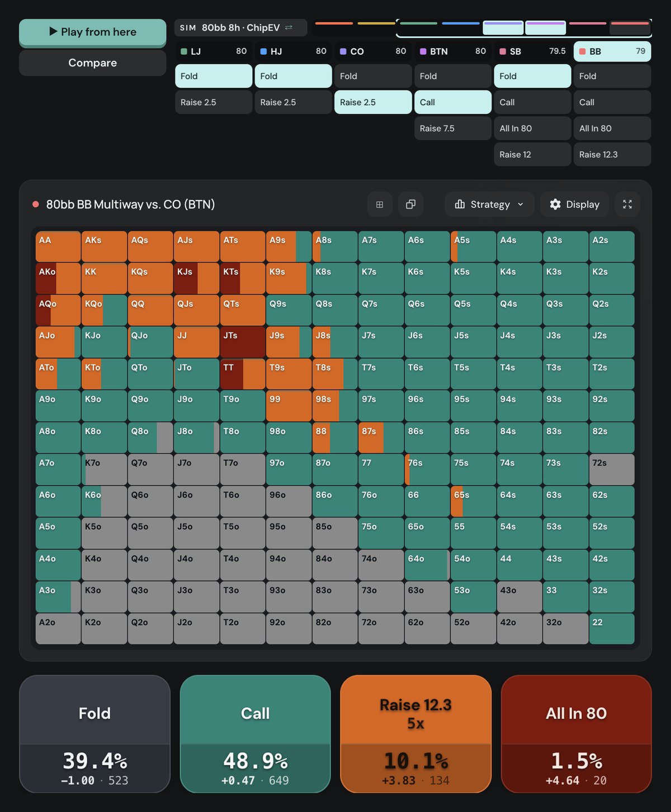This screenshot has width=671, height=812.
Task: Select the SB position header
Action: coord(532,51)
